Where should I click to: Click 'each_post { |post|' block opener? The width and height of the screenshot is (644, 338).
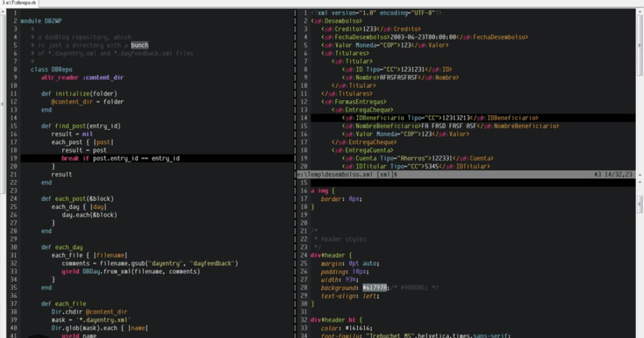pos(82,142)
